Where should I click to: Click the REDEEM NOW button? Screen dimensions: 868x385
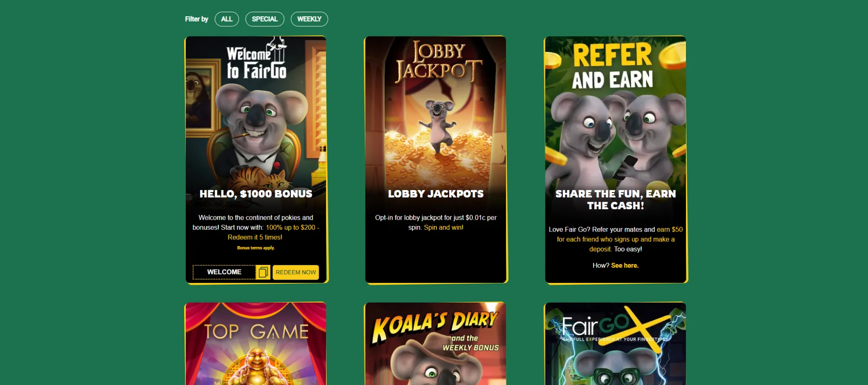tap(295, 272)
